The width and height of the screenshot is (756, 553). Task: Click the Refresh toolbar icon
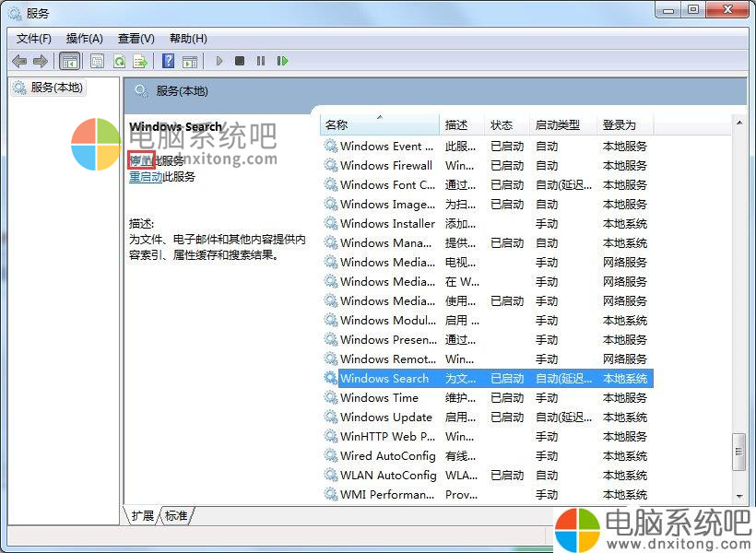[119, 61]
